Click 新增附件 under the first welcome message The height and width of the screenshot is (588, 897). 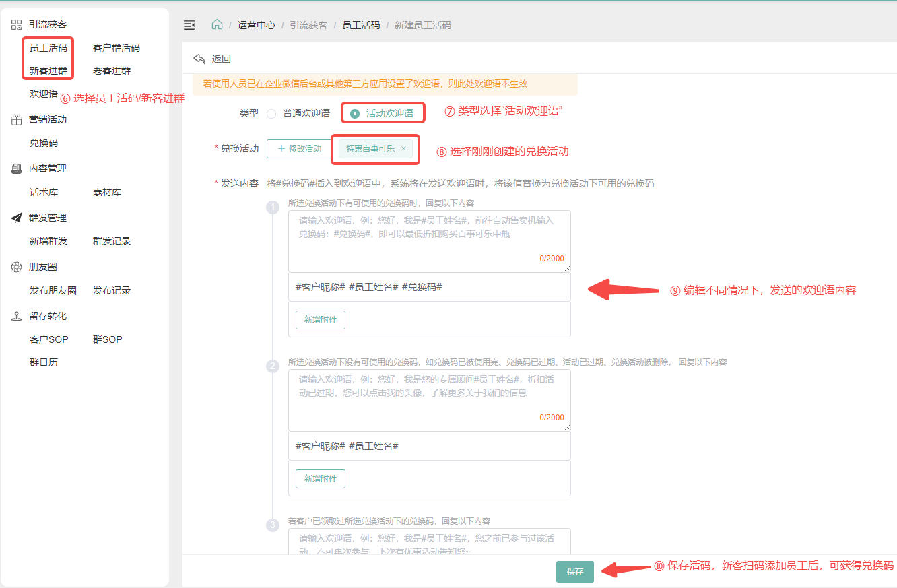click(321, 320)
